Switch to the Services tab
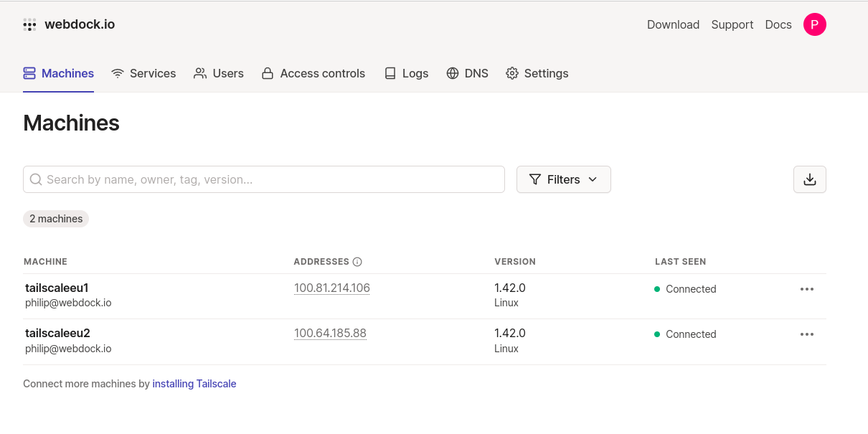 [143, 73]
